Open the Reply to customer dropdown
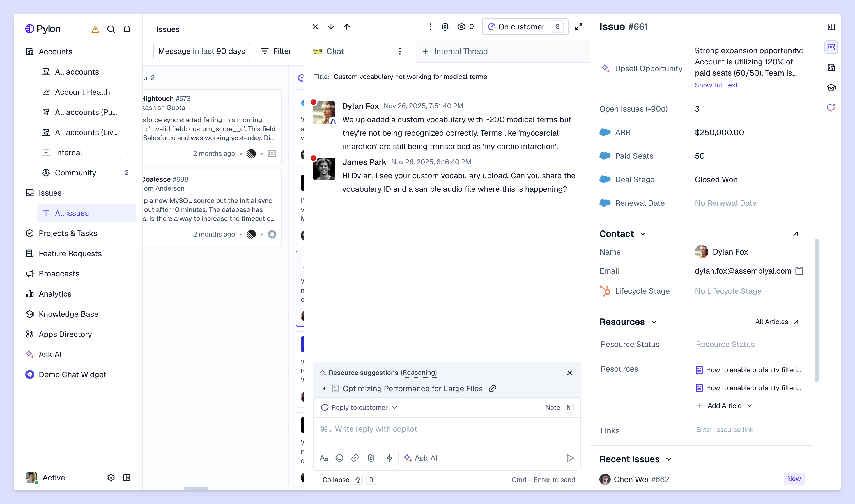 [x=360, y=408]
